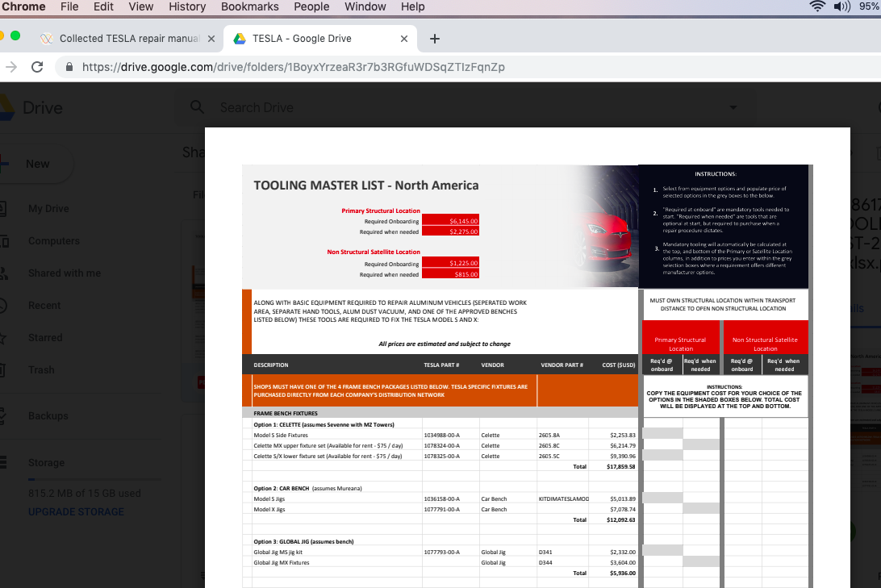
Task: Click the padlock site security icon
Action: pyautogui.click(x=69, y=68)
